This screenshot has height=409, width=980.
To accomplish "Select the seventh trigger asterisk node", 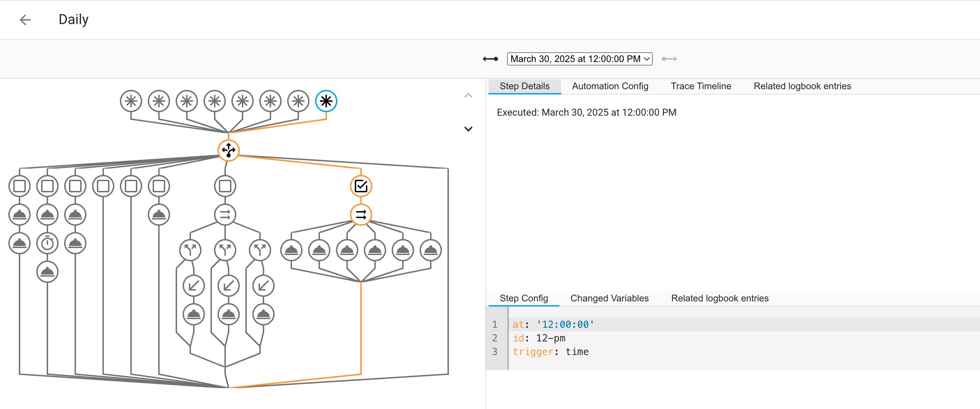I will [298, 101].
